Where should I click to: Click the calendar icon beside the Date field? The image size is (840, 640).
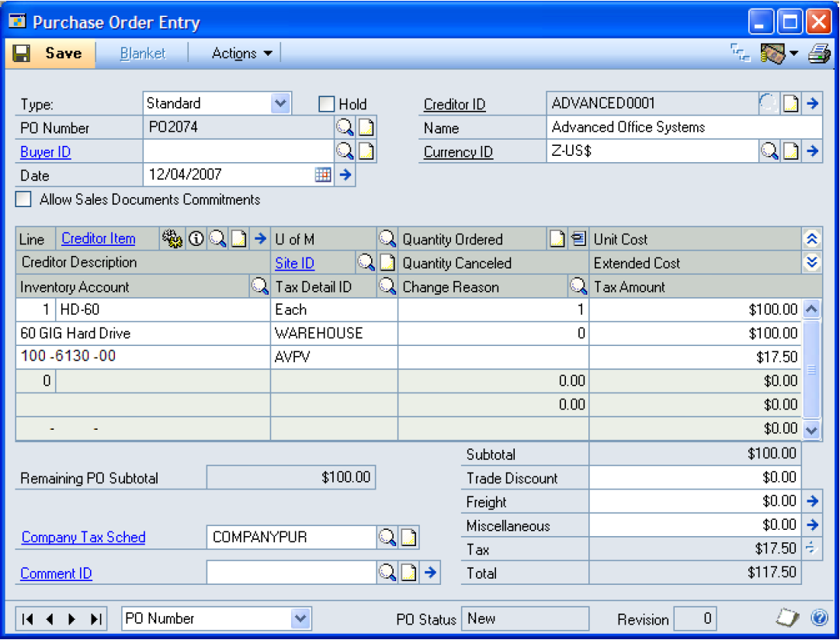coord(323,175)
